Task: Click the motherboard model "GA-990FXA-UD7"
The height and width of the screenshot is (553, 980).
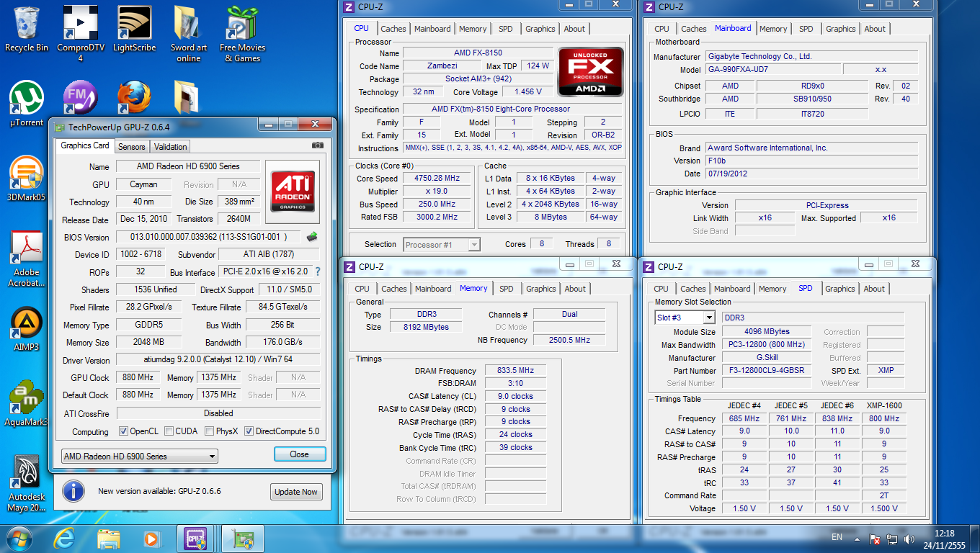Action: [x=774, y=70]
